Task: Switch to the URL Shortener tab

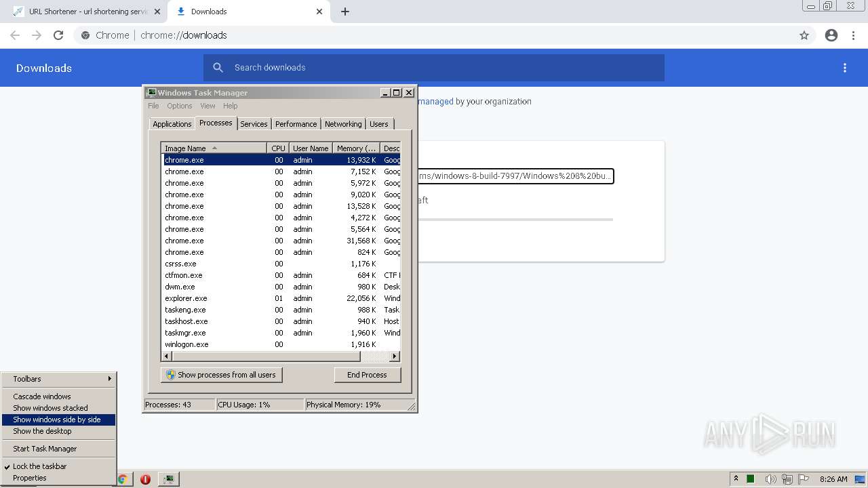Action: click(87, 12)
